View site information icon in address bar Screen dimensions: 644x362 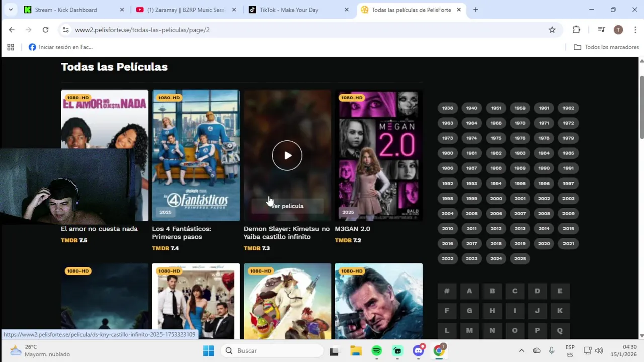pyautogui.click(x=65, y=30)
